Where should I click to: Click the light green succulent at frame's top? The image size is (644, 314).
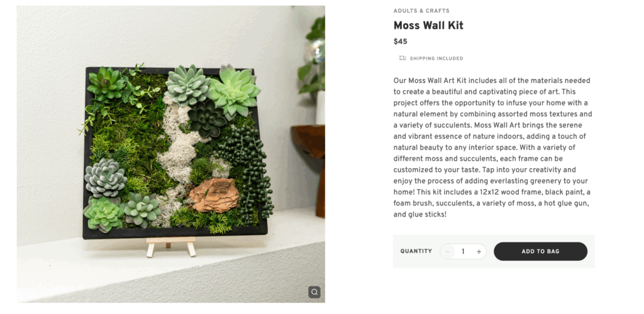[x=234, y=91]
